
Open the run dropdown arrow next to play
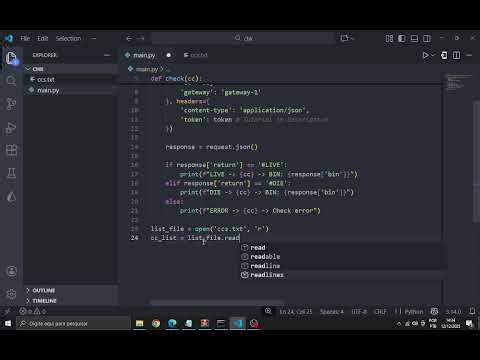433,55
